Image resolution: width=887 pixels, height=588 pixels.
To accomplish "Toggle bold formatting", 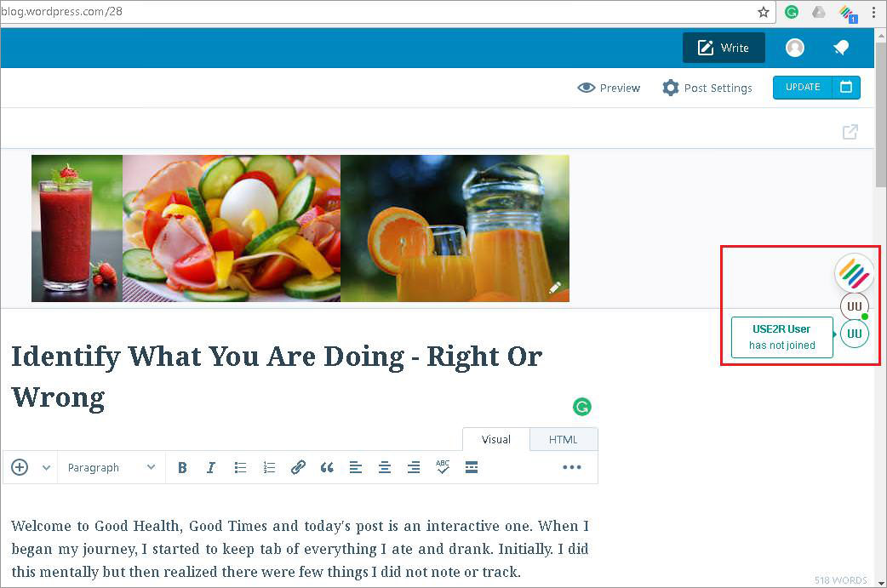I will point(182,467).
